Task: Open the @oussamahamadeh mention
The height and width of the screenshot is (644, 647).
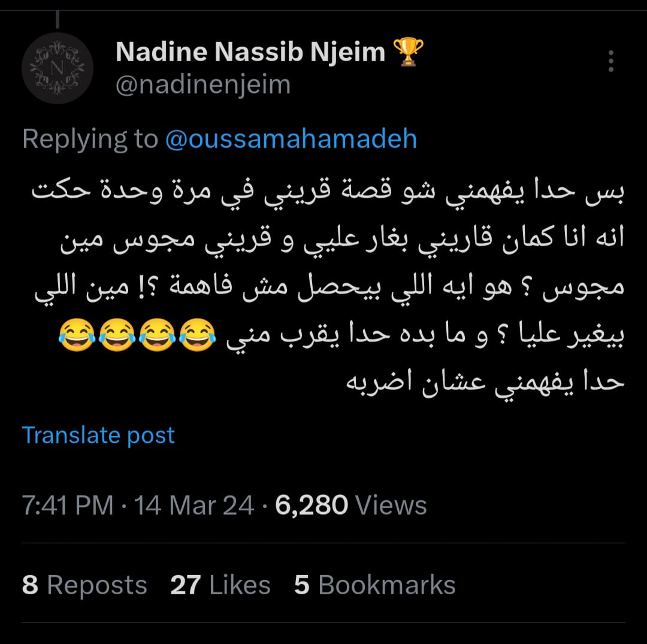Action: point(291,139)
